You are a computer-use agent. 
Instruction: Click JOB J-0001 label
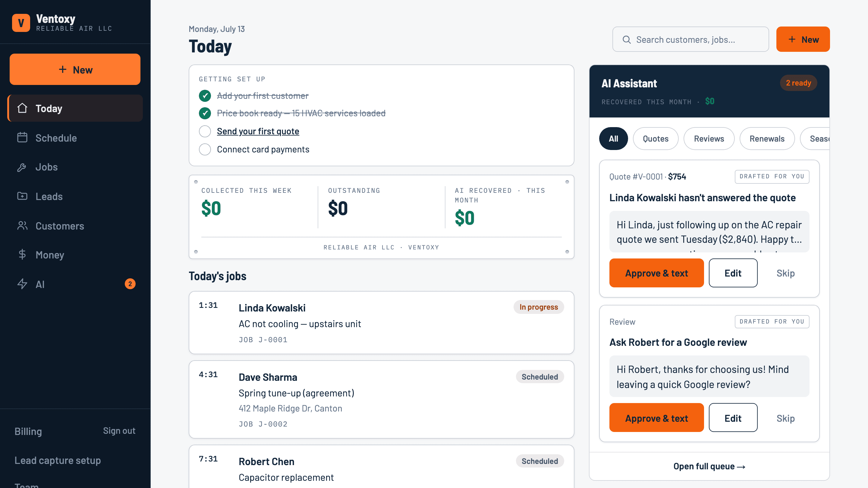[x=263, y=339]
